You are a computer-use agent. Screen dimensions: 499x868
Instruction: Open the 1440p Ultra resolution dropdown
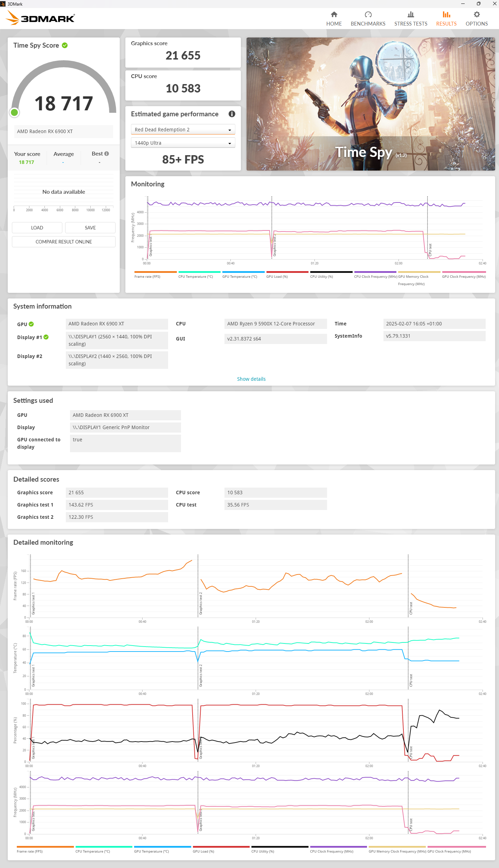183,143
